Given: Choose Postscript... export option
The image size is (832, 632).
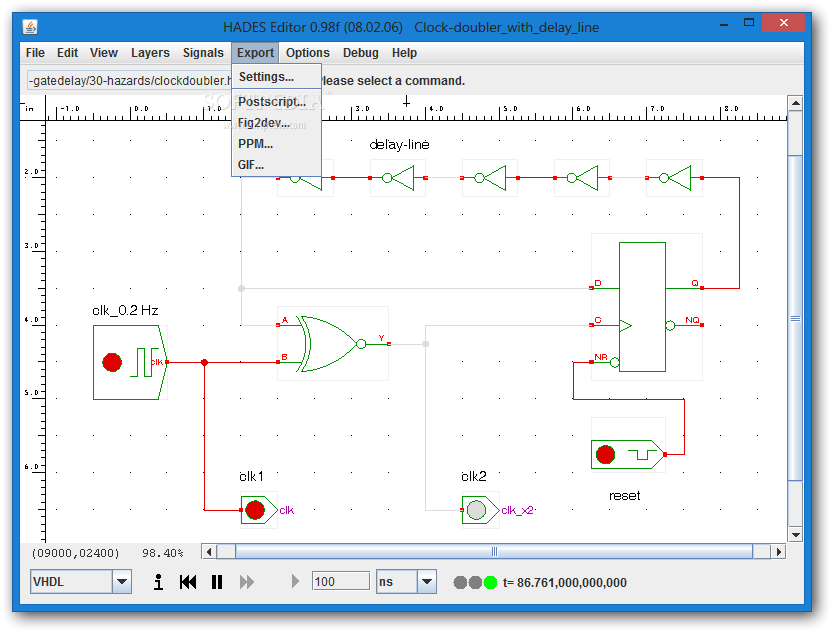Looking at the screenshot, I should (x=276, y=102).
